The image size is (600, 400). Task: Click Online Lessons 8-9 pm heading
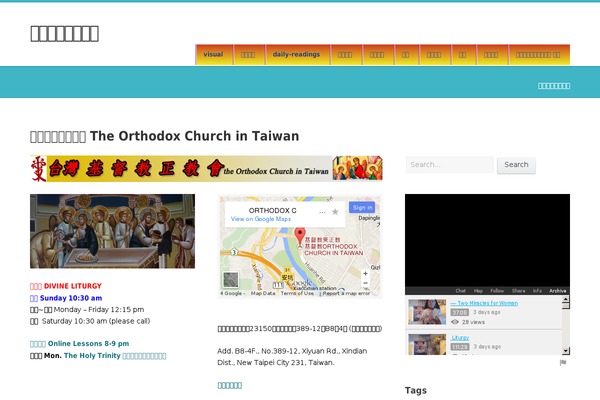80,344
